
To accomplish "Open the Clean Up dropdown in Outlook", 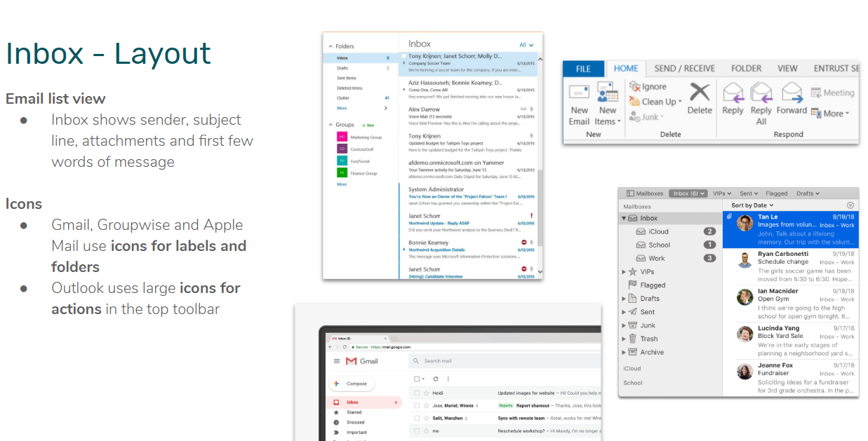I will 657,102.
